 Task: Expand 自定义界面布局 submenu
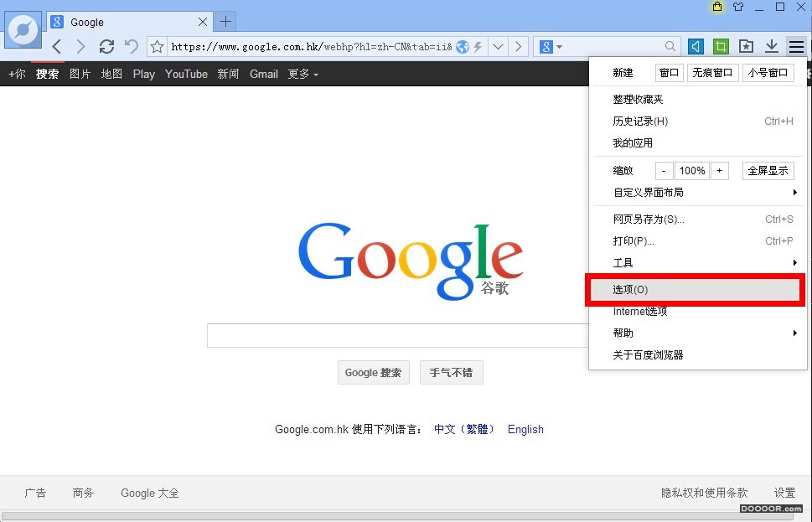tap(698, 193)
